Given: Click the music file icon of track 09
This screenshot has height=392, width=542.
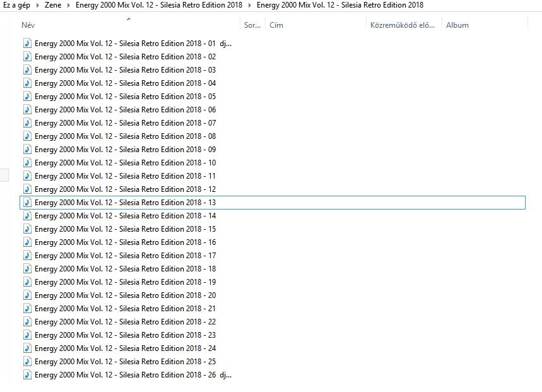Looking at the screenshot, I should [27, 150].
